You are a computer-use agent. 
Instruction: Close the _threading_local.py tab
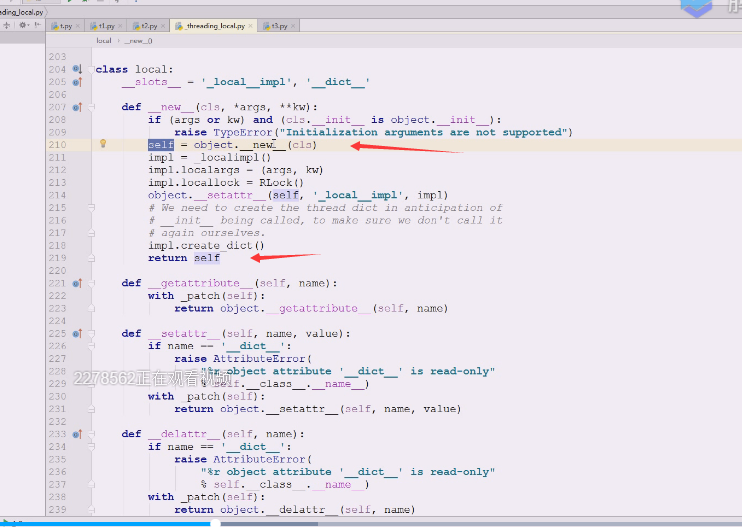[x=250, y=26]
